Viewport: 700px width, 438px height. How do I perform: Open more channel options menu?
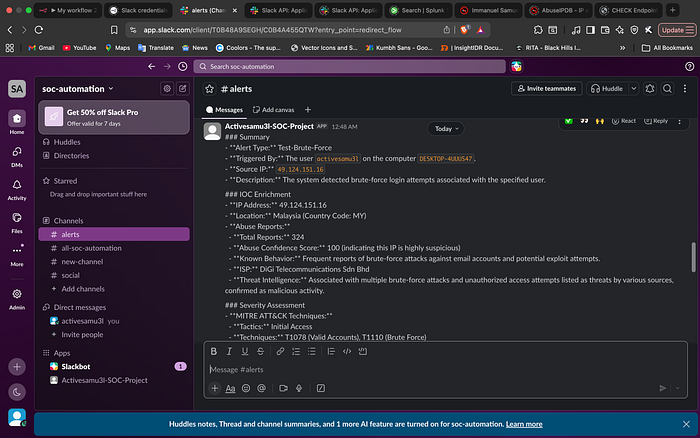tap(685, 88)
